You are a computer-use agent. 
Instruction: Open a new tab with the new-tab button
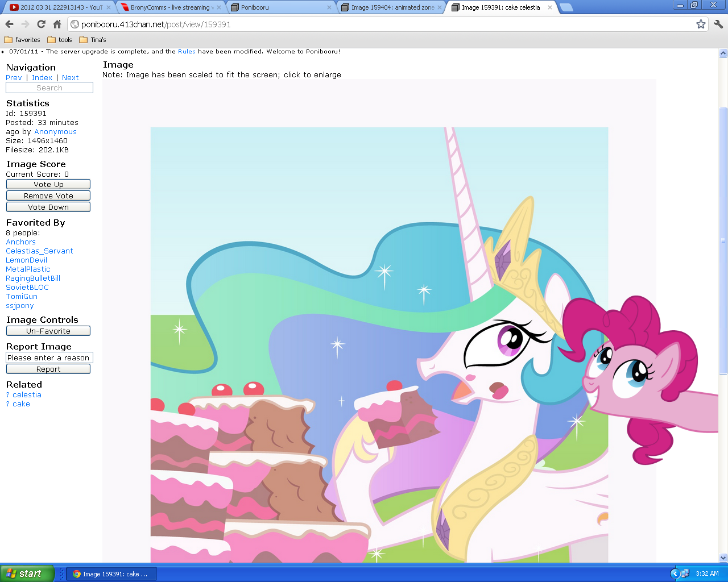[566, 7]
